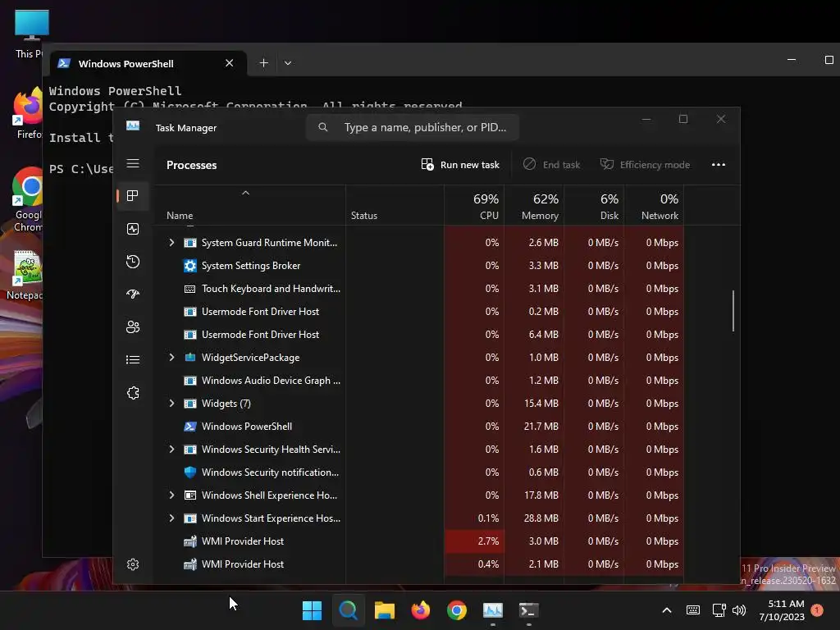Open the Services page in sidebar
This screenshot has width=840, height=630.
pos(133,393)
